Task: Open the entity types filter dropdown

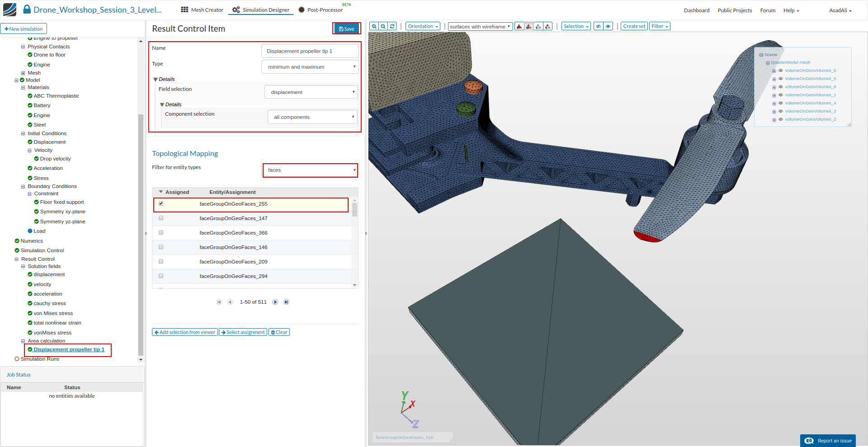Action: click(x=310, y=170)
